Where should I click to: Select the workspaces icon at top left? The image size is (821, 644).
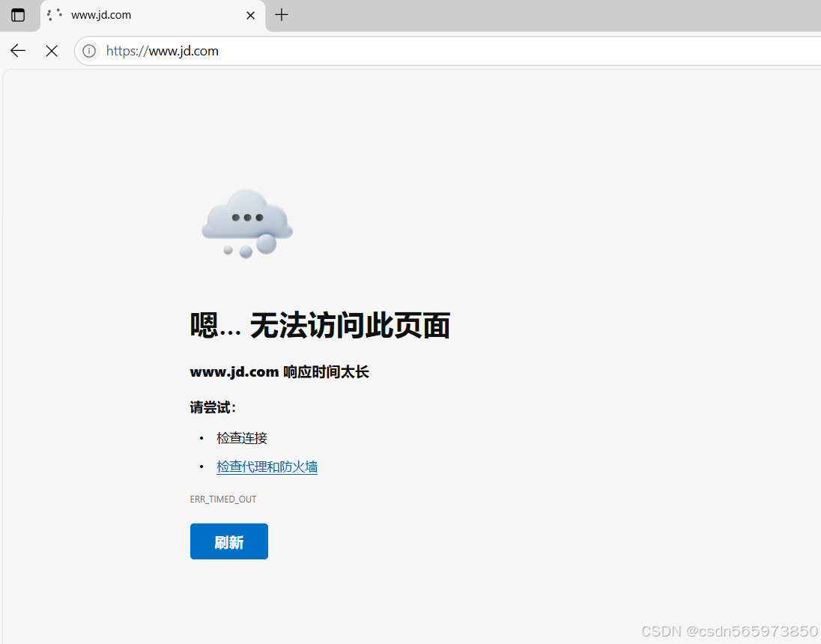tap(18, 15)
